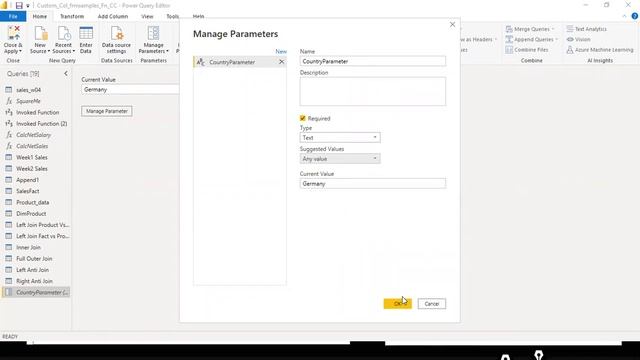Click the save icon in title bar

19,5
